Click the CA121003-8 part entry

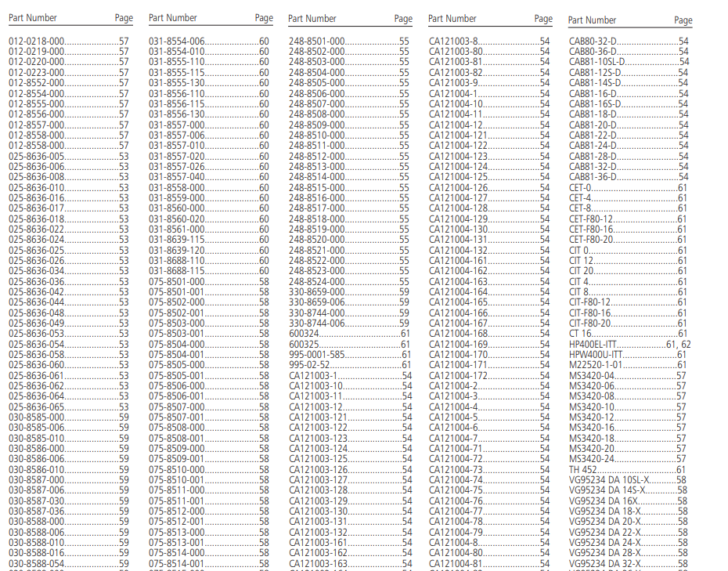453,41
